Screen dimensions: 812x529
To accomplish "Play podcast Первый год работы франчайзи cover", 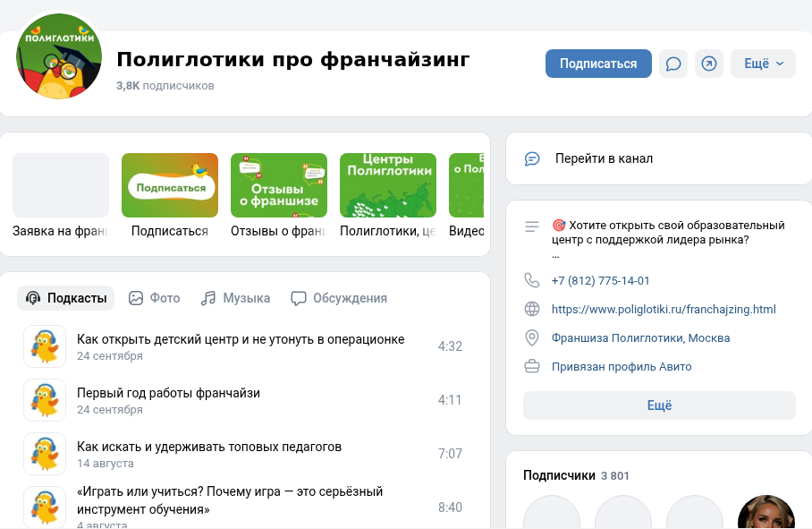I will coord(45,400).
